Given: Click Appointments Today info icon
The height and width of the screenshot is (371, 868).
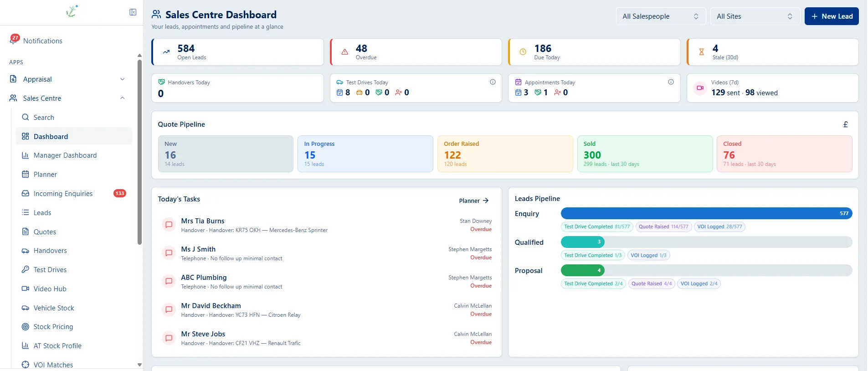Looking at the screenshot, I should click(671, 82).
